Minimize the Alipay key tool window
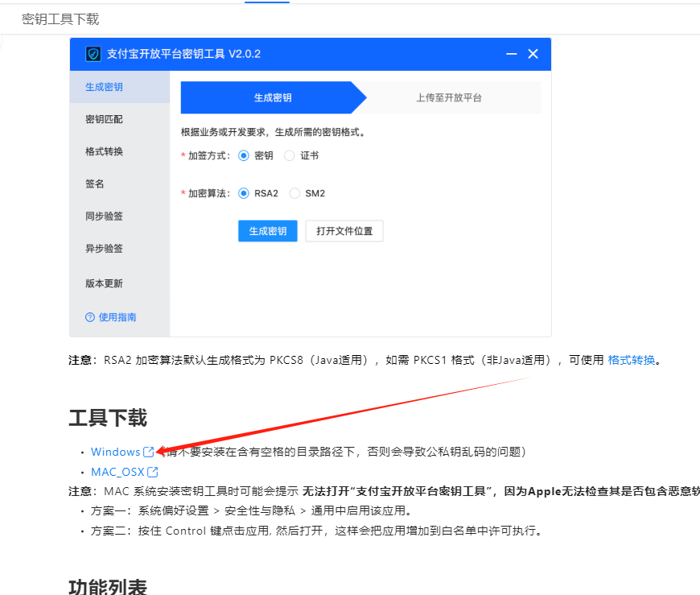The image size is (700, 595). point(511,54)
